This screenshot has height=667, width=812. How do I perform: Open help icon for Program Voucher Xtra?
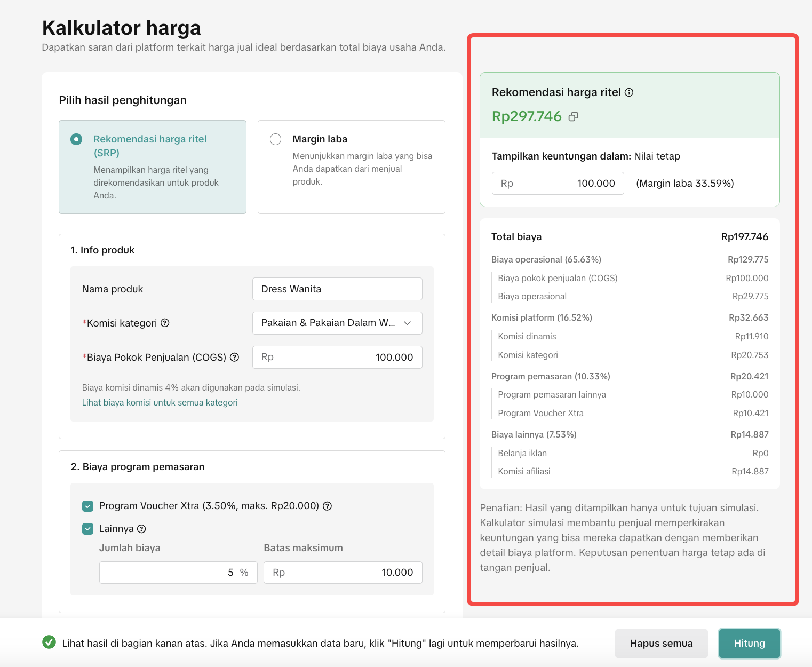[328, 506]
